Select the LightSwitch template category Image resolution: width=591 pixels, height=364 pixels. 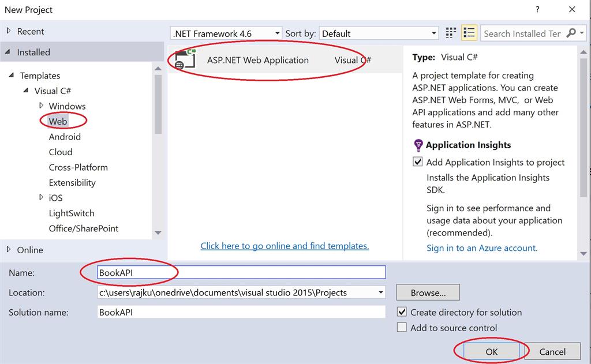(x=72, y=213)
